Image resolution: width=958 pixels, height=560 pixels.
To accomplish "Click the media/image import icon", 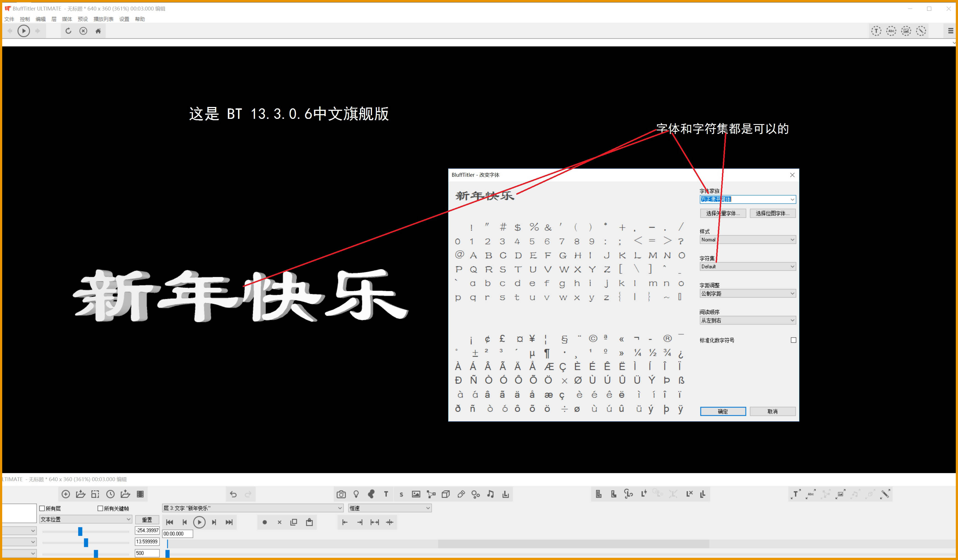I will pos(415,494).
